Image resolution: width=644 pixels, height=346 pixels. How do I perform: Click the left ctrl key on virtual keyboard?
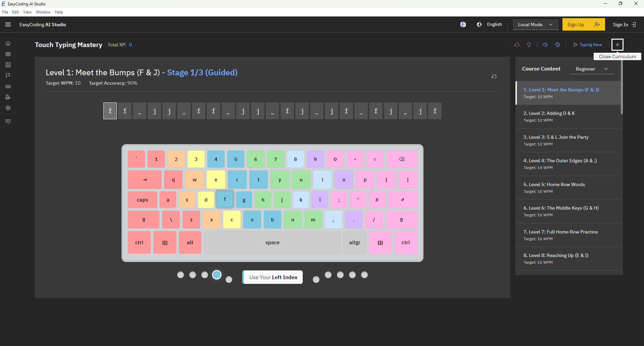pos(139,243)
